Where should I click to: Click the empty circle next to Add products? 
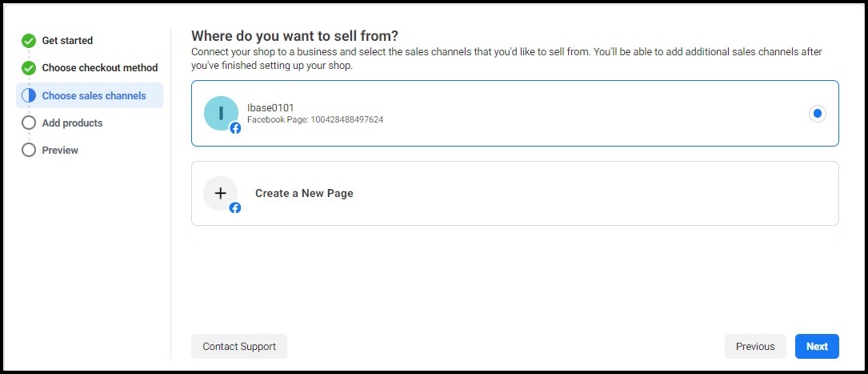point(29,123)
